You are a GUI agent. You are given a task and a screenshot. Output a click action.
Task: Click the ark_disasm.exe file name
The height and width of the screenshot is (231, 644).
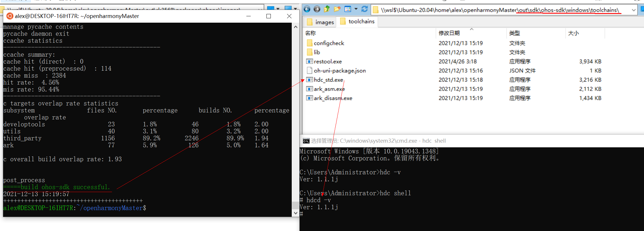[x=333, y=98]
